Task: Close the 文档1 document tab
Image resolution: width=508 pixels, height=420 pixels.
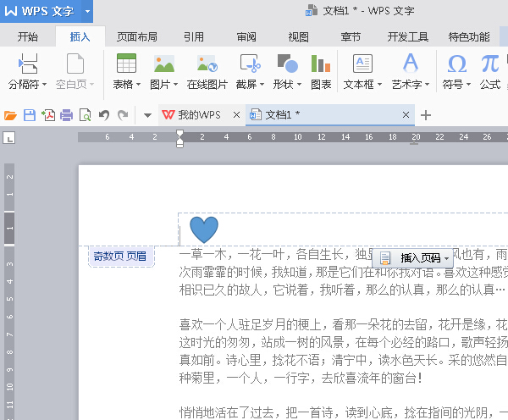Action: [x=406, y=115]
